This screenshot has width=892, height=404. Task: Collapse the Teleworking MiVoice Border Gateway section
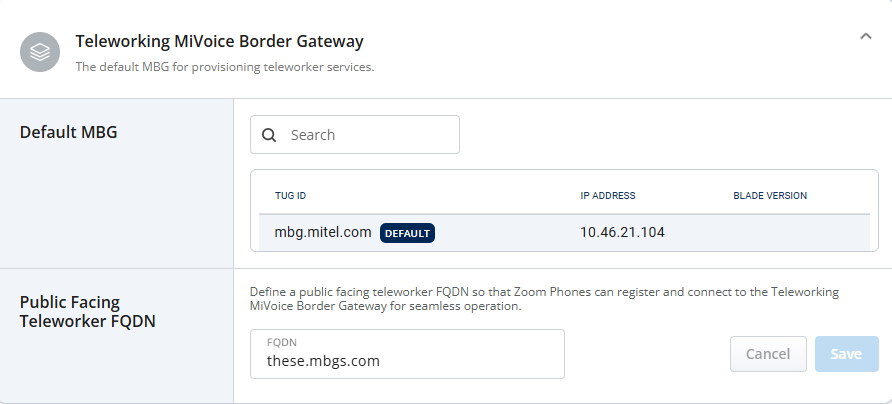click(865, 36)
